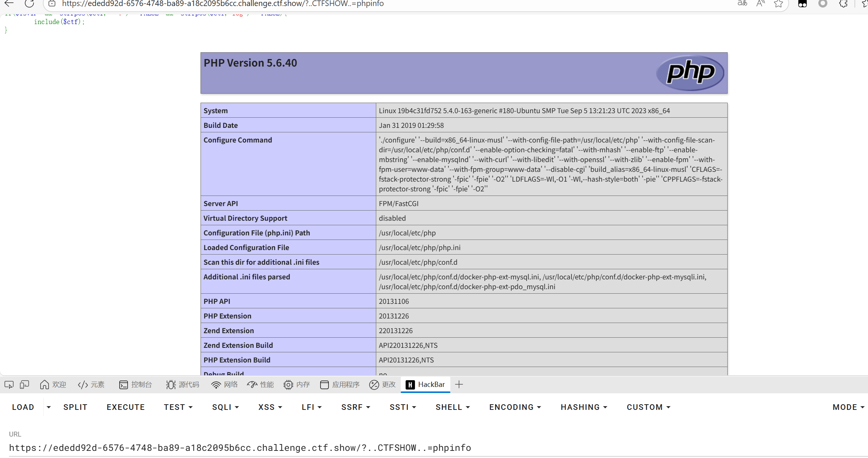
Task: Click the read aloud icon in address bar
Action: pos(760,4)
